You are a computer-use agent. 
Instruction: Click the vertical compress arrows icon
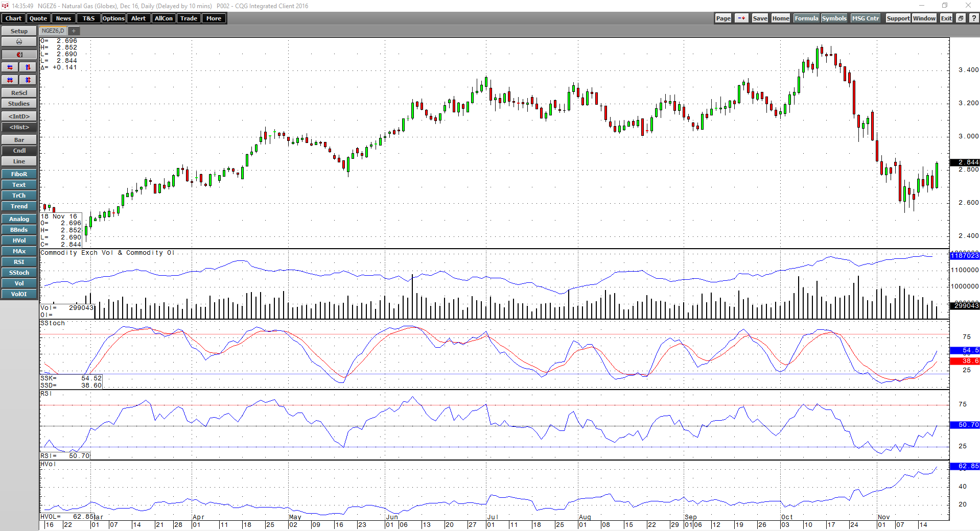point(28,80)
